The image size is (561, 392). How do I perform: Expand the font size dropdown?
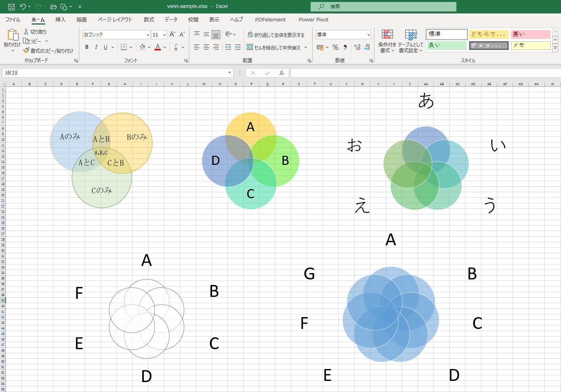[x=164, y=35]
